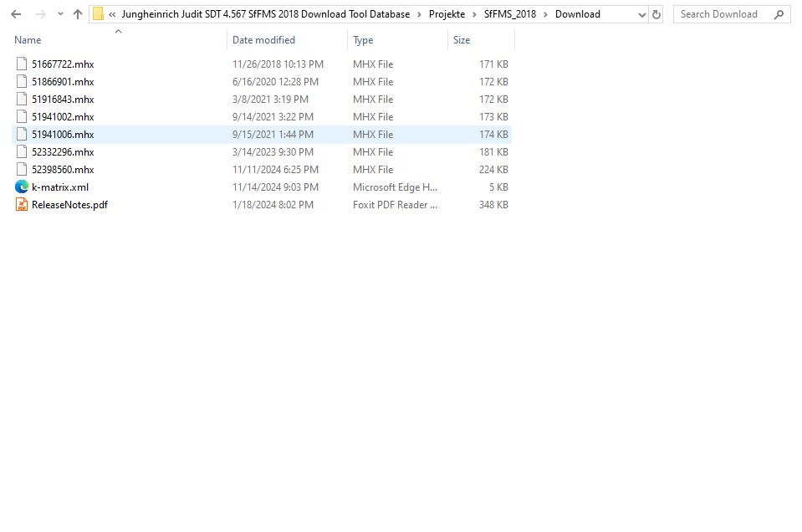Navigate to Projekte in the breadcrumb path
802x532 pixels.
[447, 13]
